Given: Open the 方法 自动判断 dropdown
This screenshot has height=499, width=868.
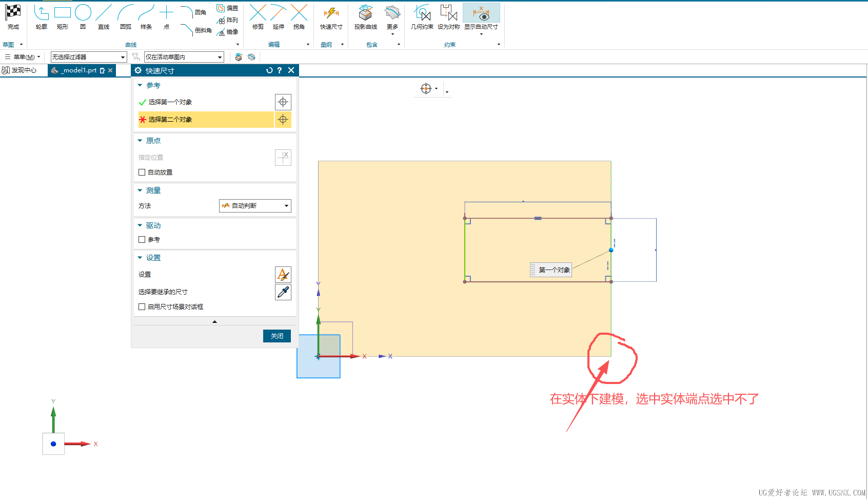Looking at the screenshot, I should click(x=255, y=206).
